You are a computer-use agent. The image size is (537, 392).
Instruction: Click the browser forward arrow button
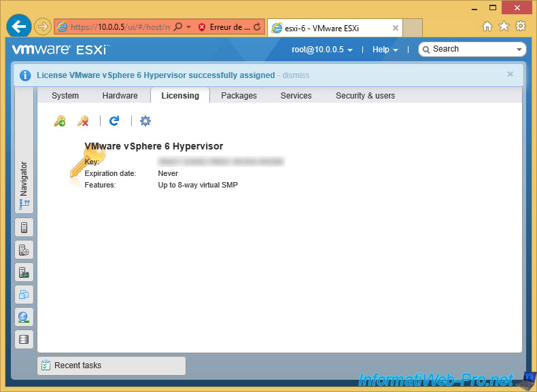tap(43, 26)
